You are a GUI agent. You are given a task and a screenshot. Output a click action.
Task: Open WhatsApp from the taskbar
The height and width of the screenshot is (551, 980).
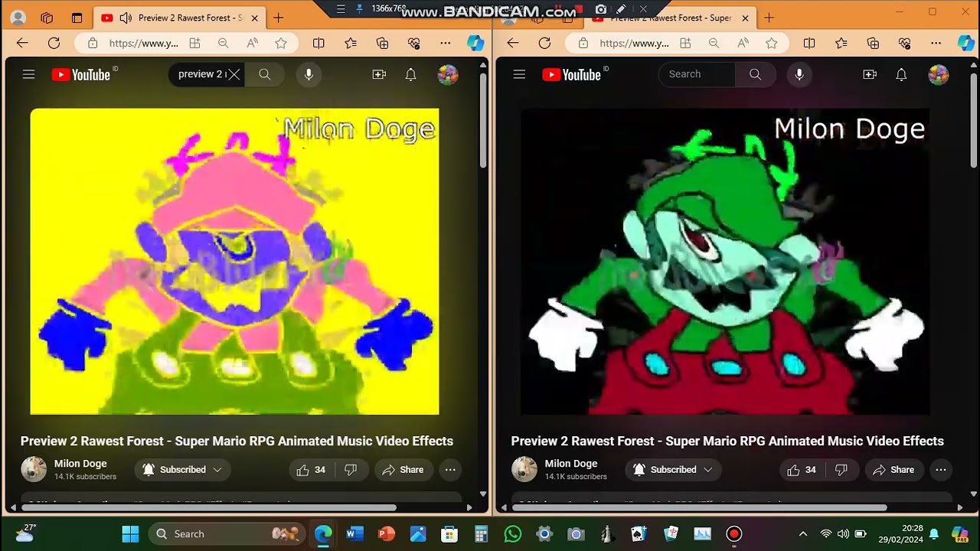[513, 534]
